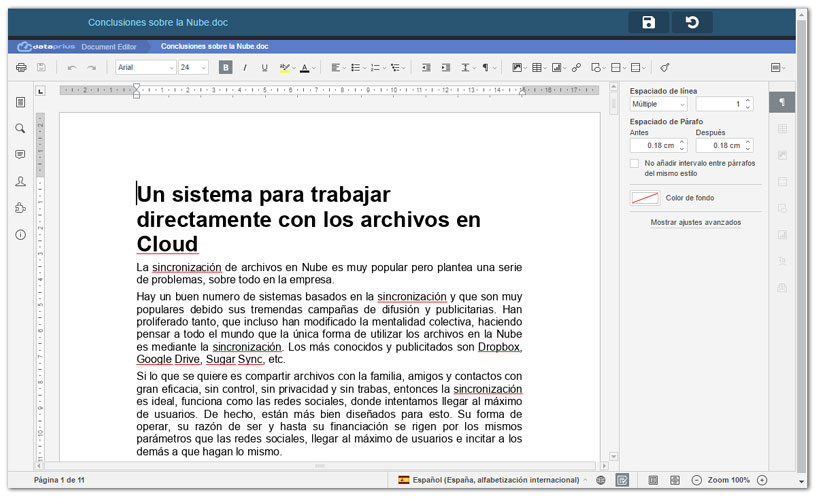This screenshot has height=498, width=816.
Task: Toggle bold formatting
Action: tap(225, 68)
